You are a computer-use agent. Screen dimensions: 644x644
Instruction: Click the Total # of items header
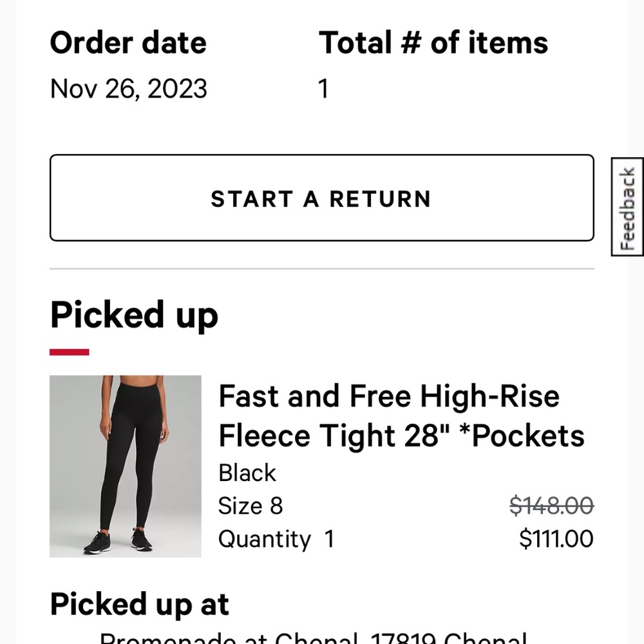coord(435,42)
